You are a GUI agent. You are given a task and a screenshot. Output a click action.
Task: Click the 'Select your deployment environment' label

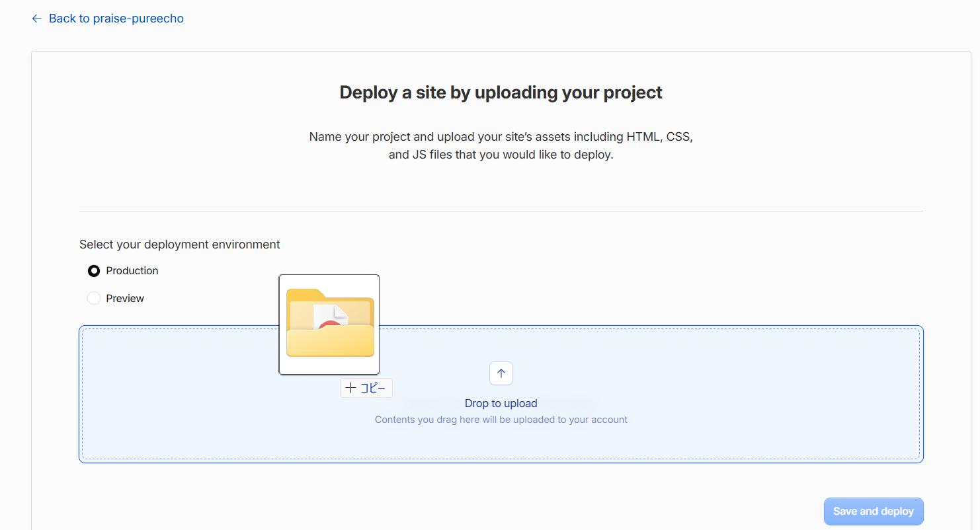tap(180, 245)
